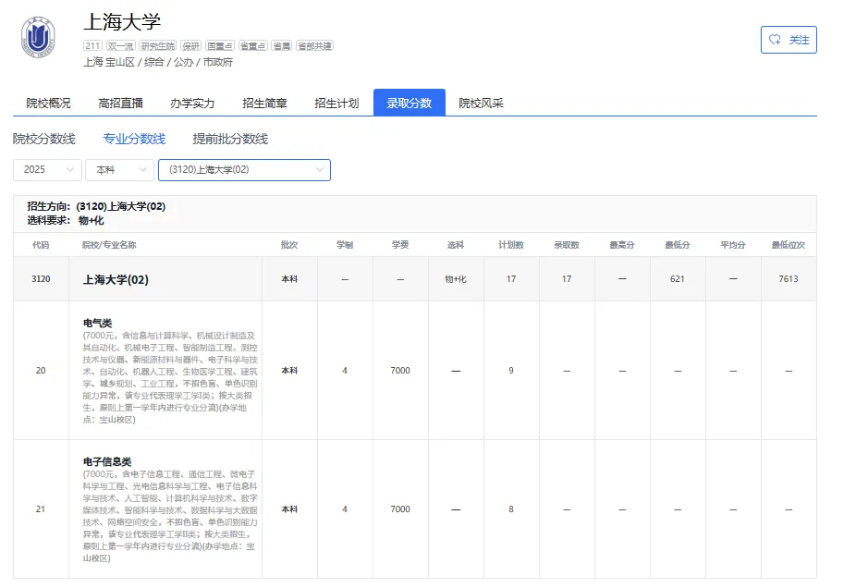Click the 学制 column header
The height and width of the screenshot is (588, 868).
tap(345, 245)
